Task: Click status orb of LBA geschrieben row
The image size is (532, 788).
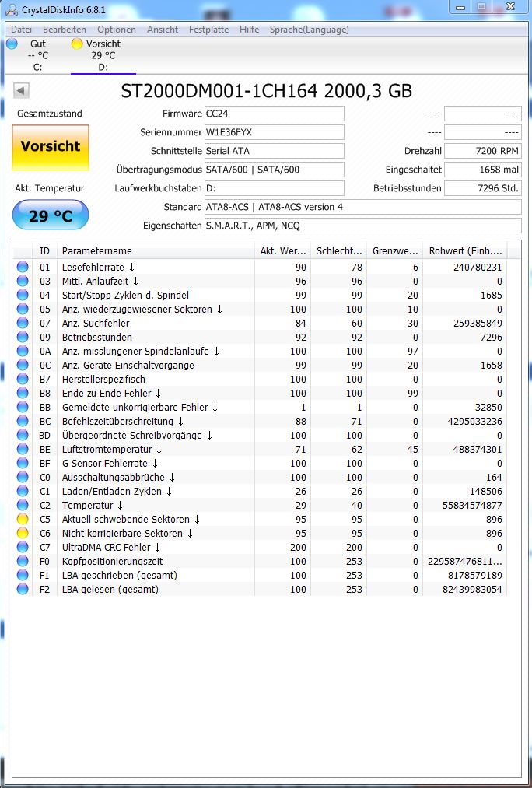Action: tap(23, 576)
